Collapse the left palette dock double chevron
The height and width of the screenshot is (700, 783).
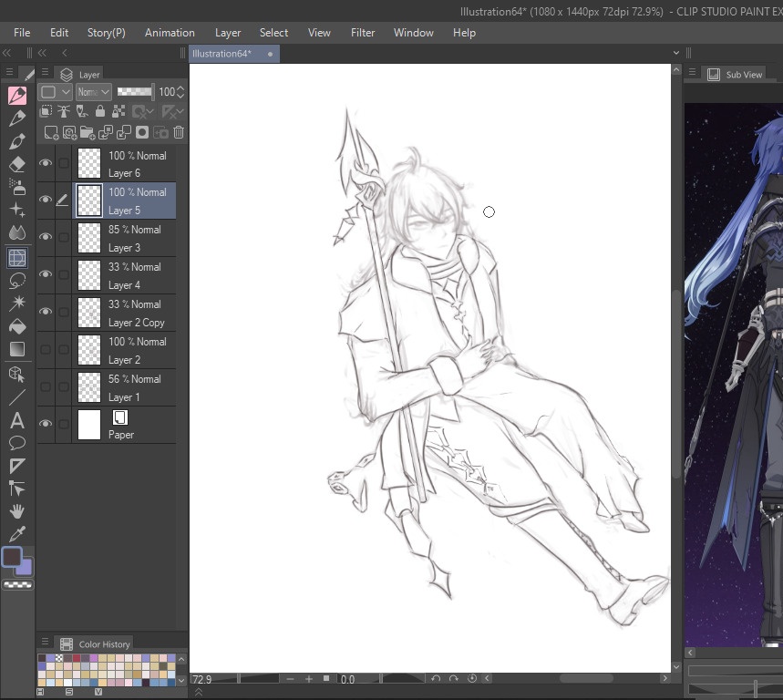click(6, 53)
